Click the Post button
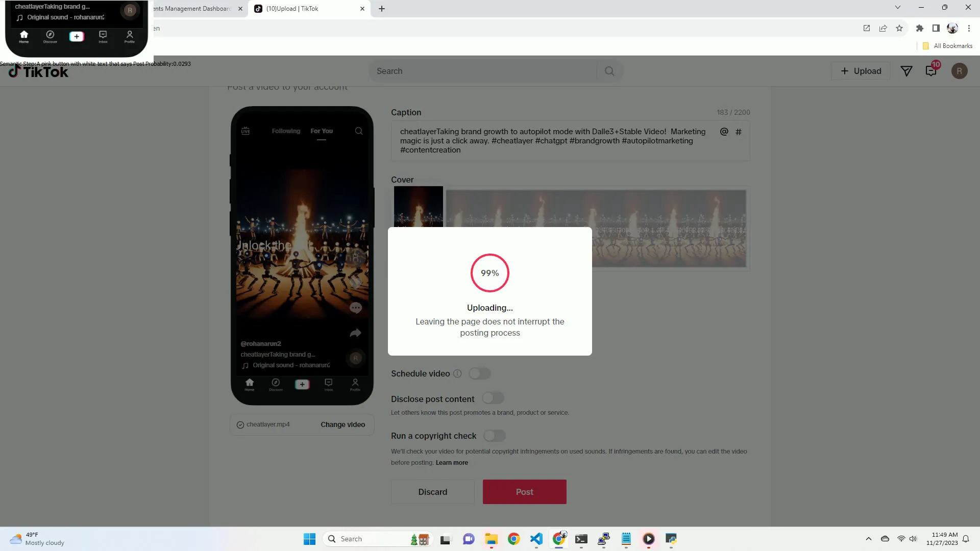 (x=525, y=492)
